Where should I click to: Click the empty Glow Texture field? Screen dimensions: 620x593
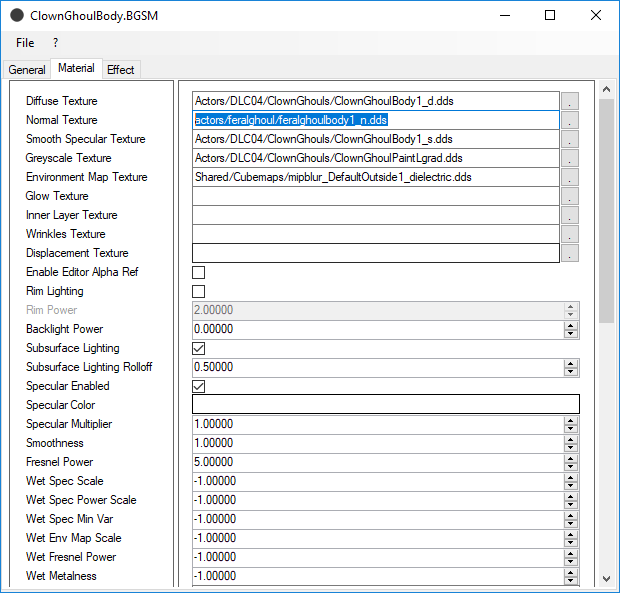pos(376,196)
